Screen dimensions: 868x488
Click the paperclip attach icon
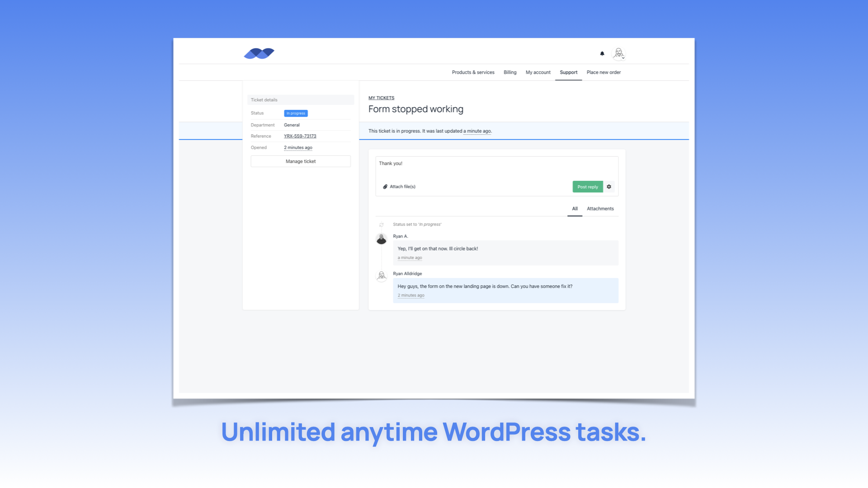(385, 187)
